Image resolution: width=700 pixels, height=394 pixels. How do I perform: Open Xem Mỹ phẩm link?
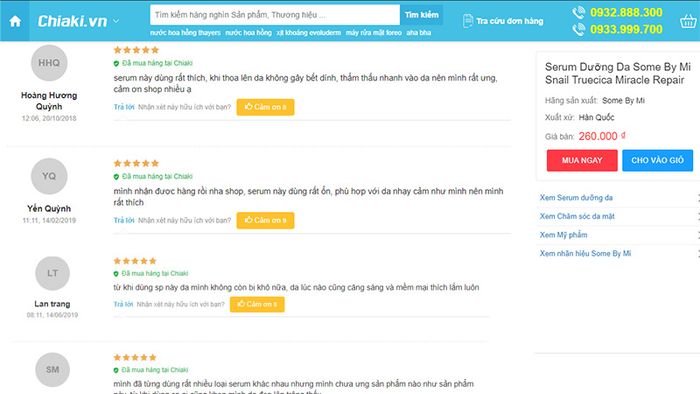[563, 235]
